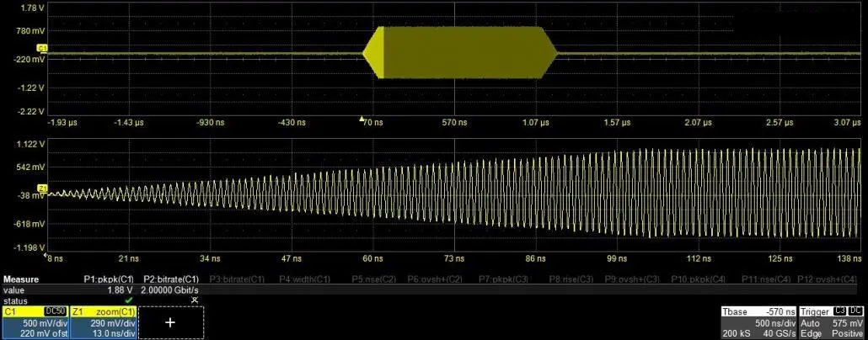Open the Tbase timebase descriptor
Viewport: 868px width, 340px height.
(x=758, y=323)
